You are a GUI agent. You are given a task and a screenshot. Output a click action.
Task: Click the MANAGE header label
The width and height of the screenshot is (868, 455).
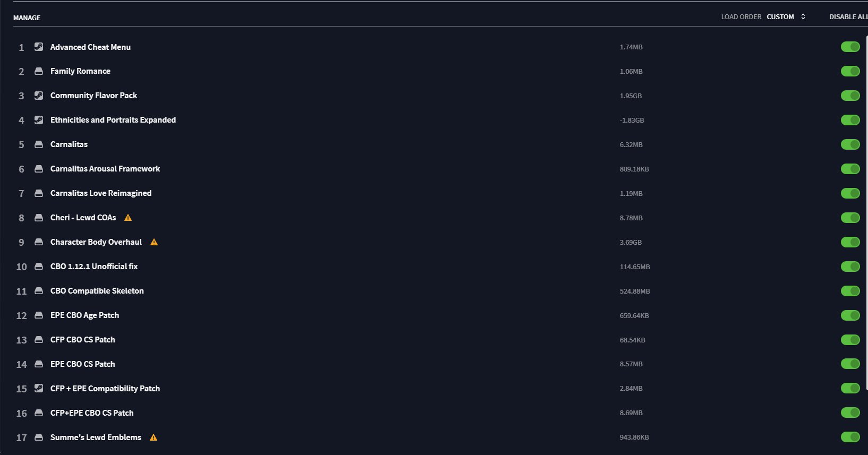coord(27,18)
